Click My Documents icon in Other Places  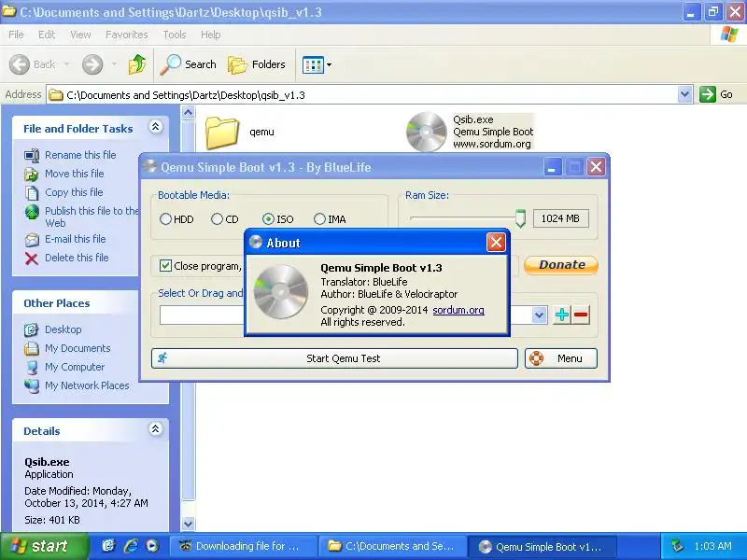coord(32,348)
